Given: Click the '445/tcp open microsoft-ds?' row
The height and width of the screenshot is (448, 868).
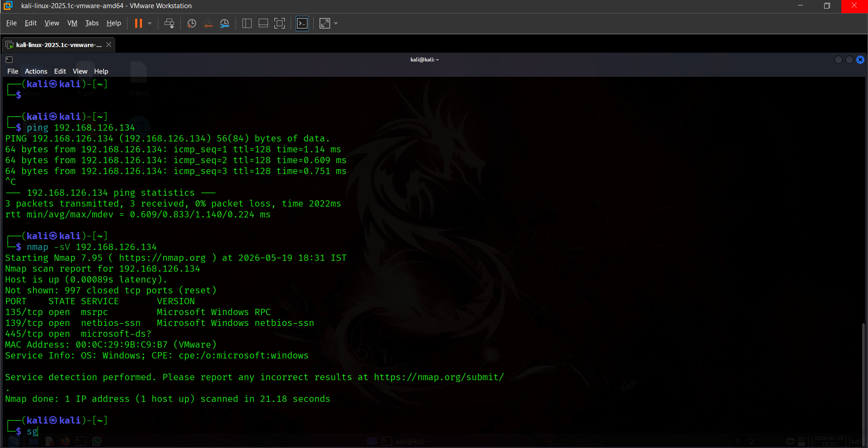Looking at the screenshot, I should point(78,334).
